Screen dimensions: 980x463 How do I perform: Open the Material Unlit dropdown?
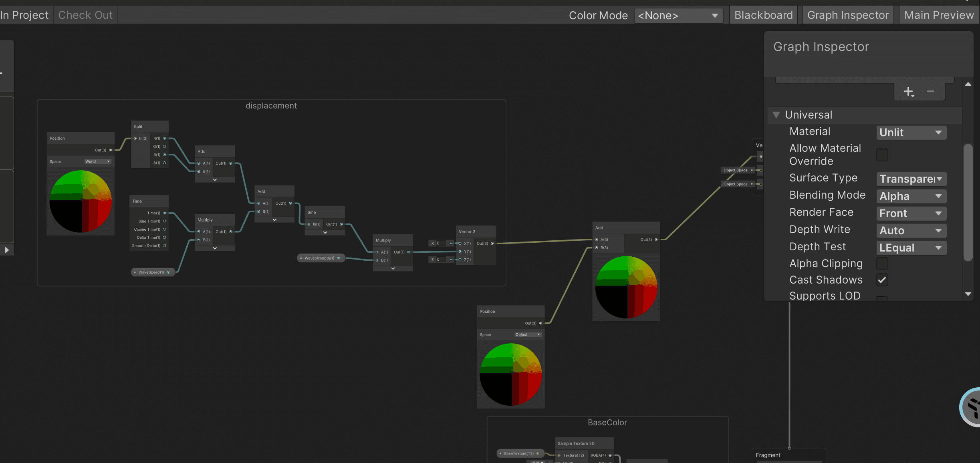tap(911, 133)
